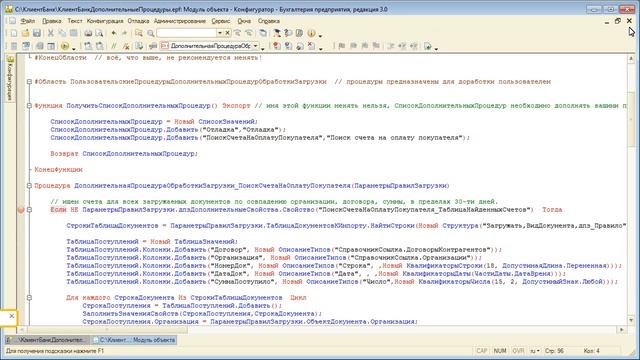Screen dimensions: 640x360
Task: Click the Syntax assistant graduate-cap icon
Action: point(276,33)
